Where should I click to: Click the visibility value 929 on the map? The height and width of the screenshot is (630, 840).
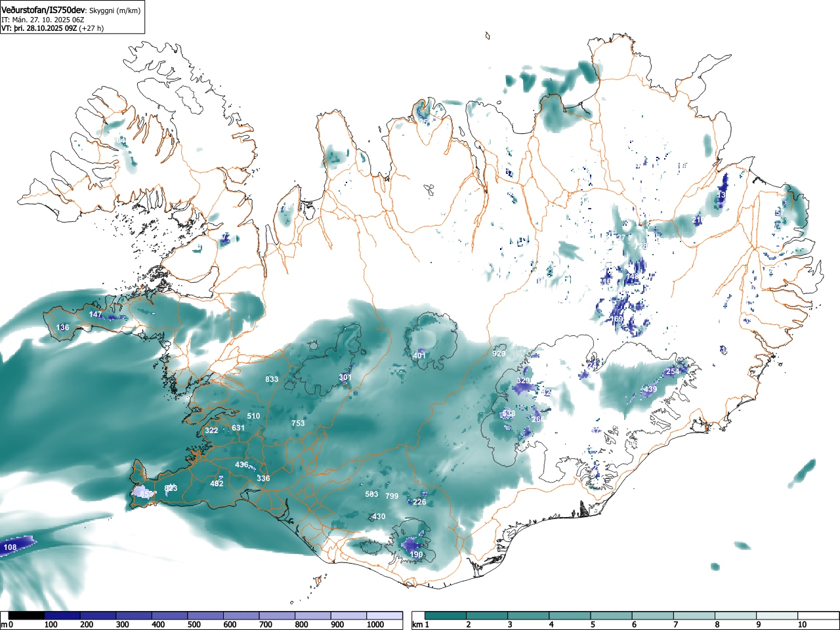pyautogui.click(x=499, y=354)
